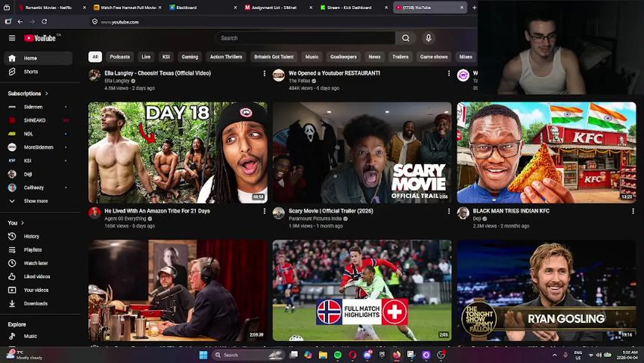
Task: Select the KSI filter chip
Action: tap(166, 57)
